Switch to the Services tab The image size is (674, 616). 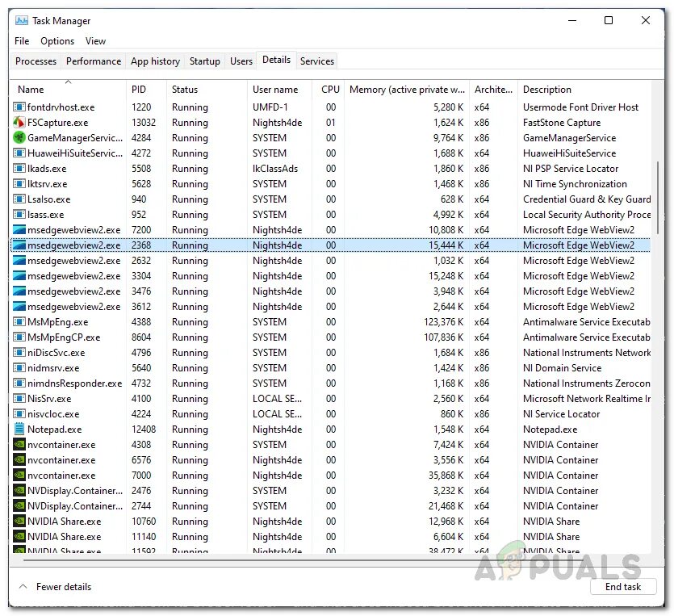[316, 61]
